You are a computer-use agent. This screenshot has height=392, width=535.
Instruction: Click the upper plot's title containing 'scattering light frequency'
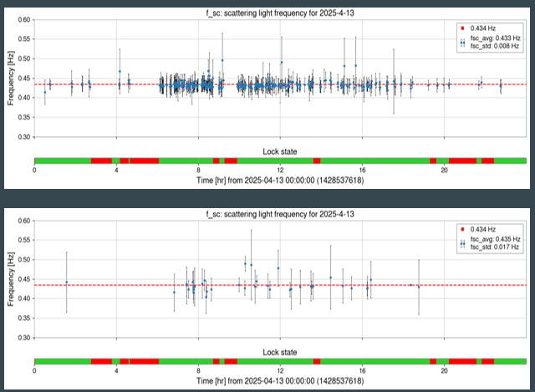tap(280, 13)
